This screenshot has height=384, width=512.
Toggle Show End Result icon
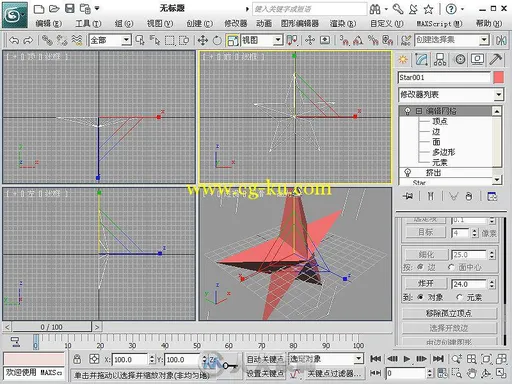431,196
